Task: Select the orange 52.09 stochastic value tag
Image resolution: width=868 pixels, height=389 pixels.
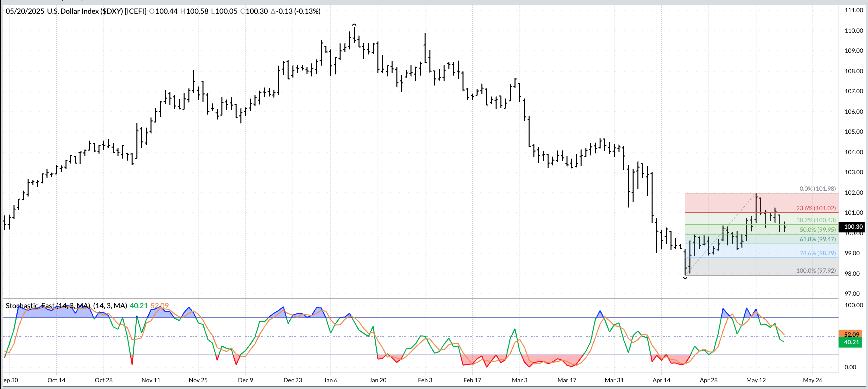Action: [x=852, y=334]
